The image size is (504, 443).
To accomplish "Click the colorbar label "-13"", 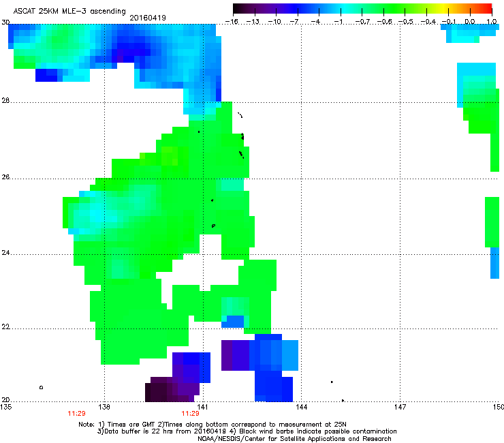I will pos(253,22).
